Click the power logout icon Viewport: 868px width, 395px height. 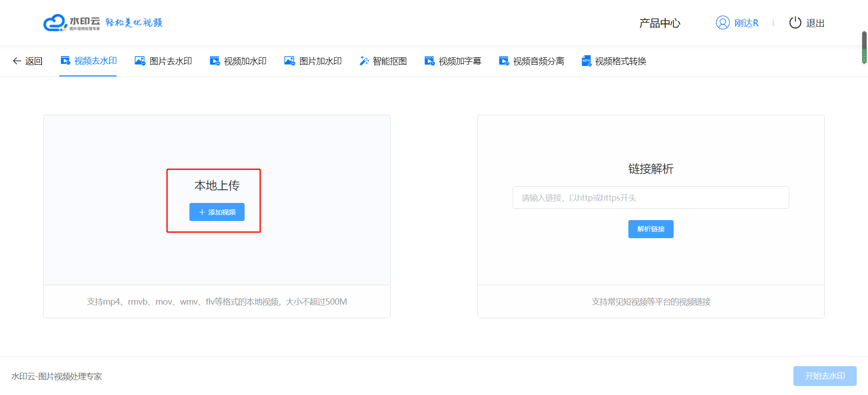pos(795,23)
